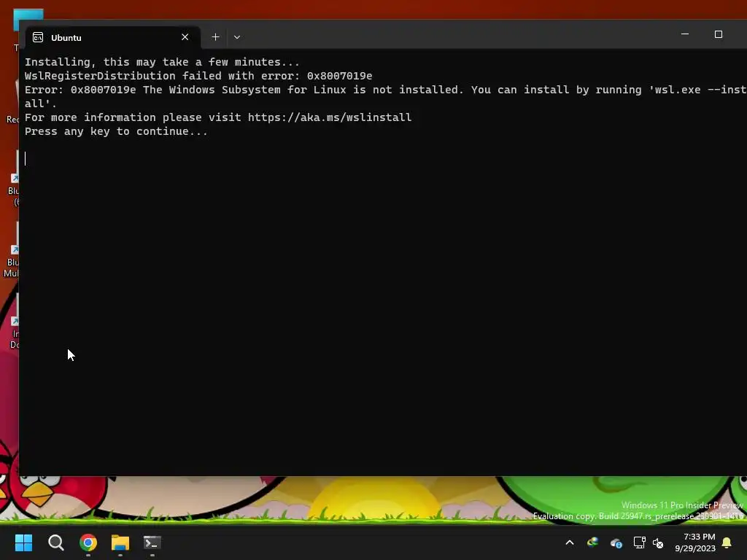Open taskbar Search
Image resolution: width=747 pixels, height=560 pixels.
55,542
